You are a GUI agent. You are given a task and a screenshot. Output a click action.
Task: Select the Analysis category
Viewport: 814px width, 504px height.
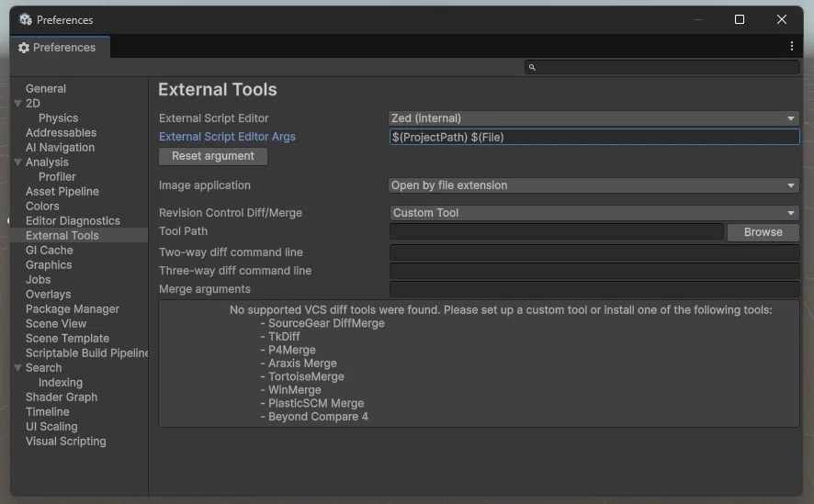[x=47, y=162]
